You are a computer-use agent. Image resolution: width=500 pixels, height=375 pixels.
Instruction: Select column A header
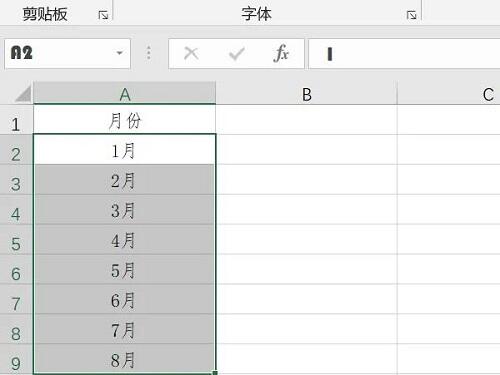pos(125,94)
